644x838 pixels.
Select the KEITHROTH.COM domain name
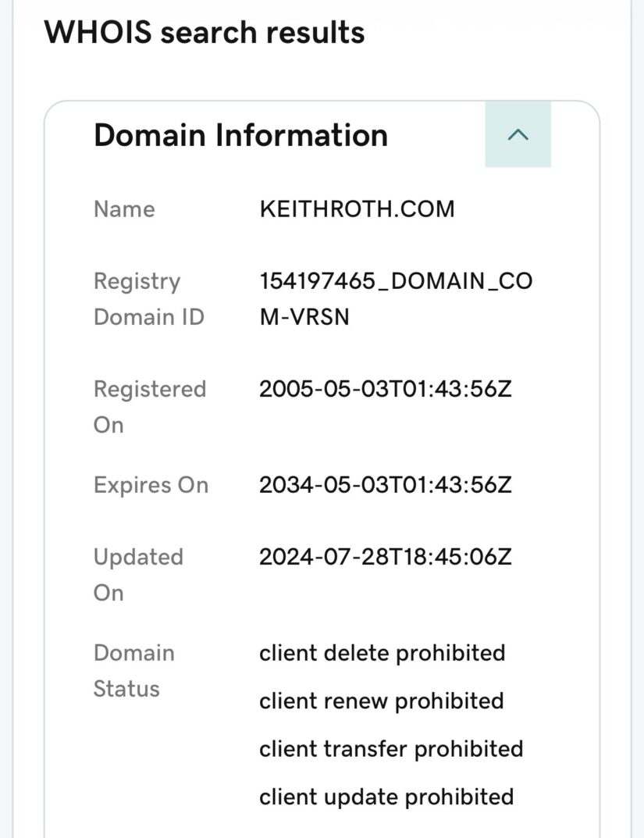pyautogui.click(x=357, y=209)
